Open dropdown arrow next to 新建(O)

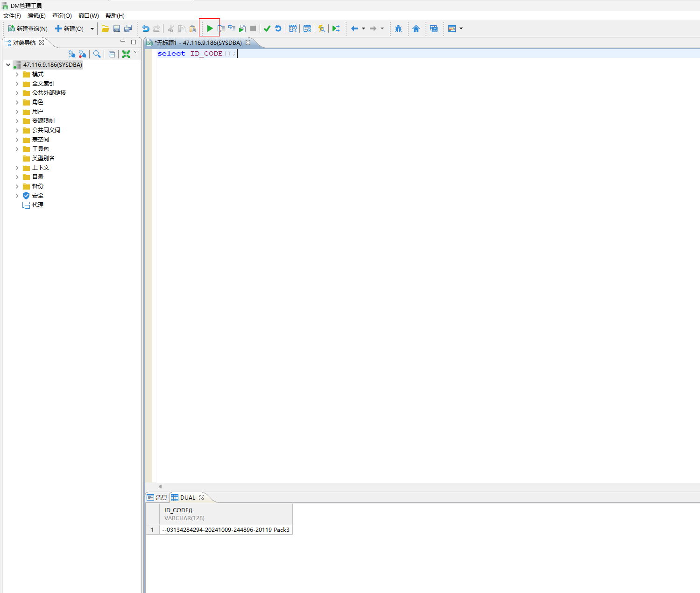click(92, 29)
